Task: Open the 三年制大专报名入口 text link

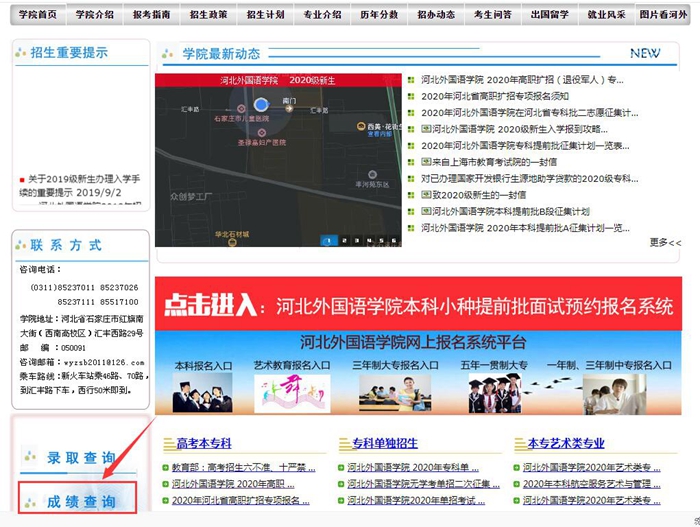Action: 395,365
